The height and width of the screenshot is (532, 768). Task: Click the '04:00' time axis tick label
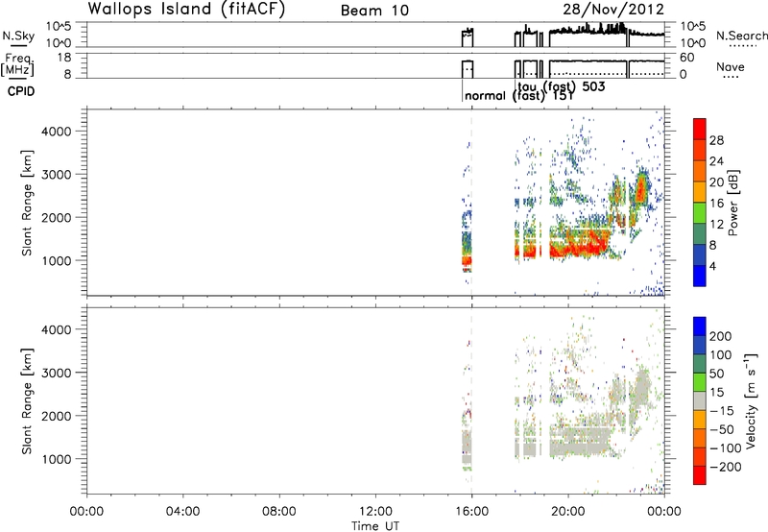click(x=182, y=512)
